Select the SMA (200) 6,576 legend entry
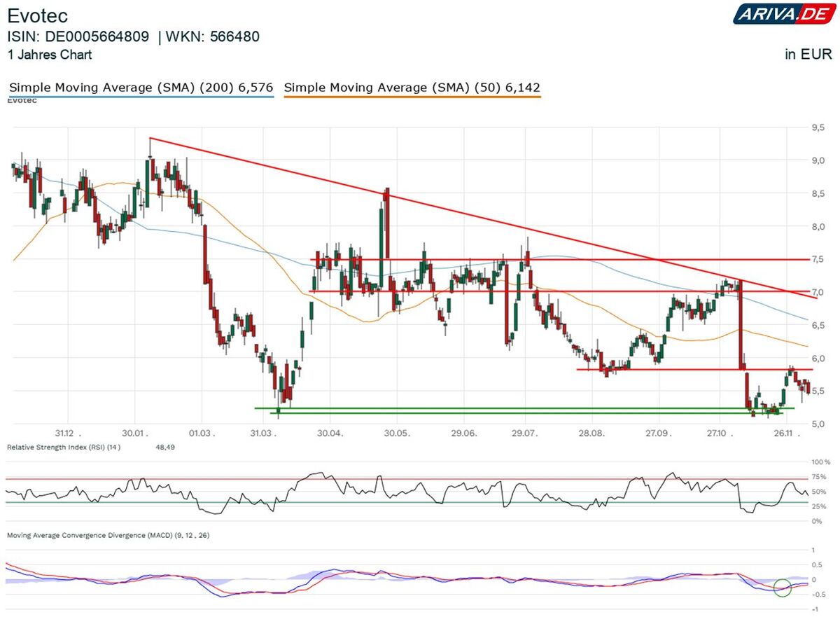Image resolution: width=840 pixels, height=617 pixels. (141, 88)
